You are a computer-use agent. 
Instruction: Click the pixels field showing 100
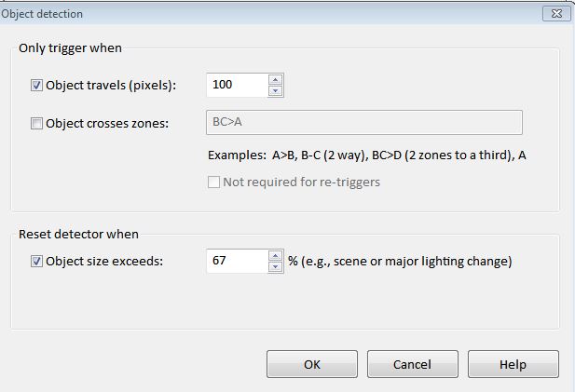pos(237,86)
